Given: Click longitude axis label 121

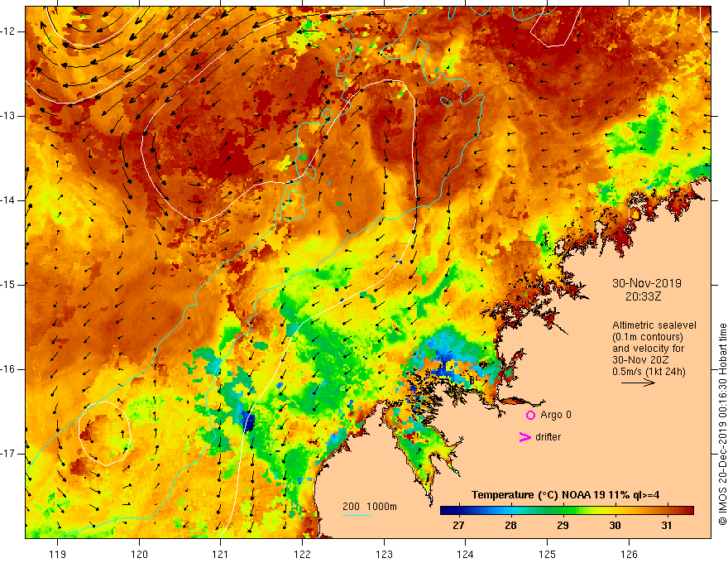Looking at the screenshot, I should coord(221,554).
